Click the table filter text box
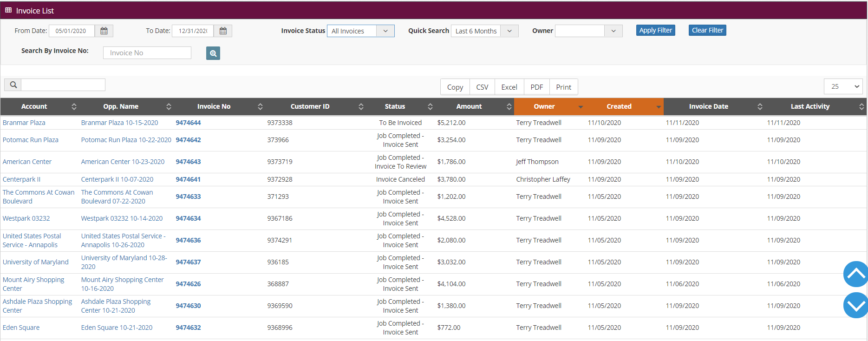Image resolution: width=868 pixels, height=341 pixels. click(63, 85)
